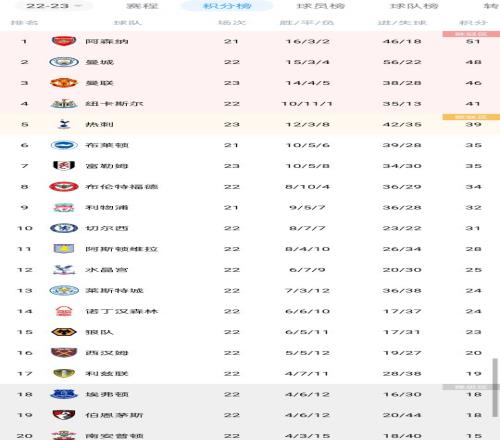Click the Everton club crest icon

click(64, 394)
